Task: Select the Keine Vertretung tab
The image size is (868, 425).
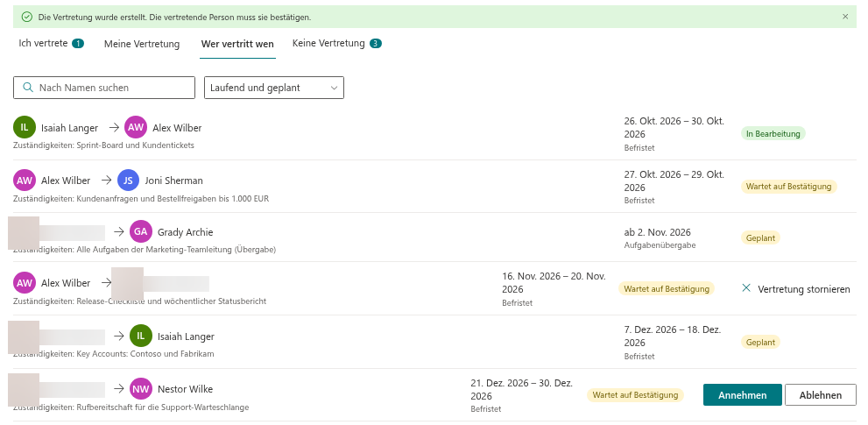Action: click(x=336, y=43)
